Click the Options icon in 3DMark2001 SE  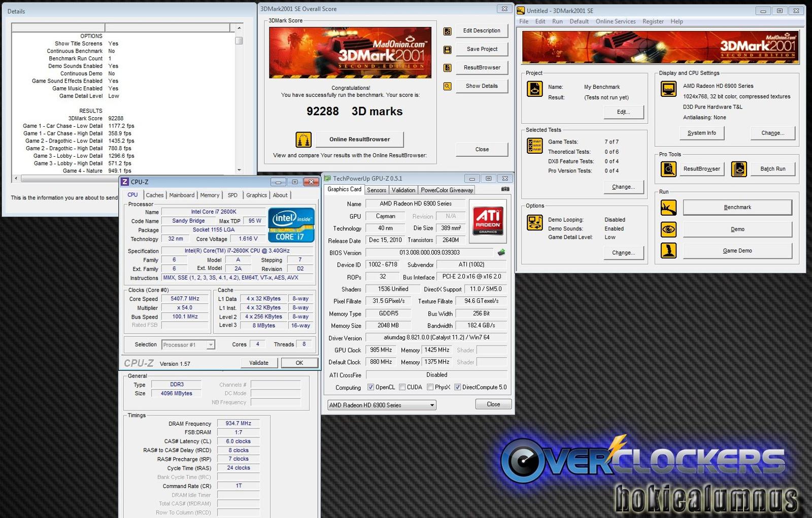click(x=535, y=222)
